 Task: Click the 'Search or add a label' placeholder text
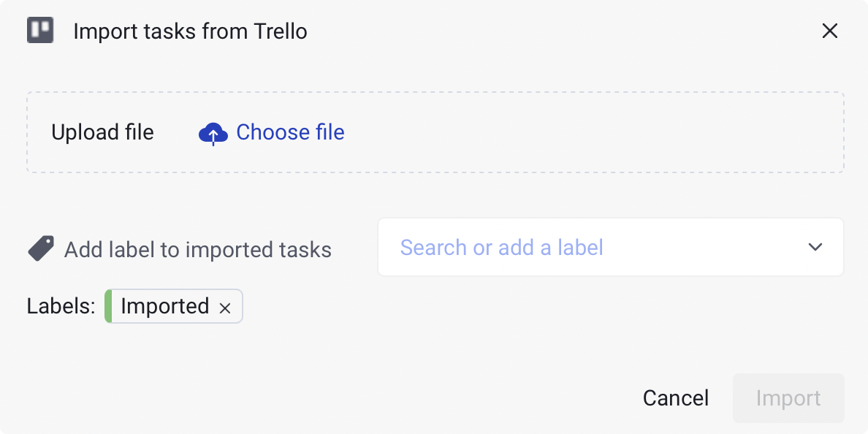pyautogui.click(x=501, y=248)
